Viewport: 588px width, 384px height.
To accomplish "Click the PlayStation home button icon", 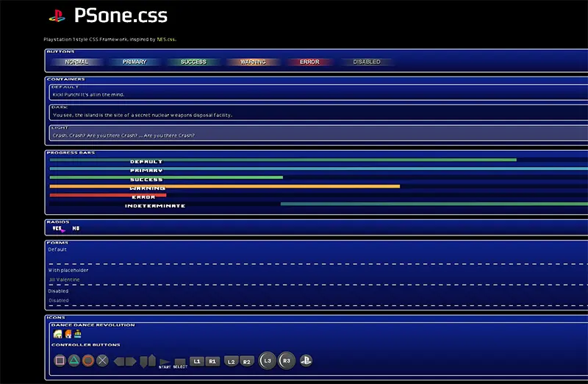I will [x=306, y=360].
